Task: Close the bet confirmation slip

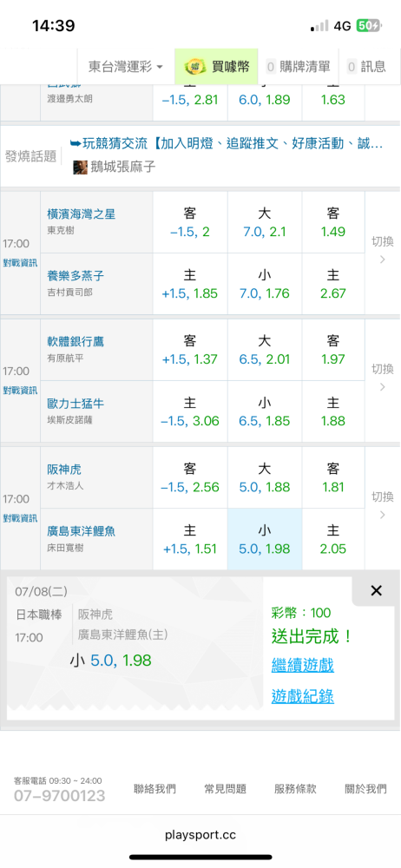Action: (376, 590)
